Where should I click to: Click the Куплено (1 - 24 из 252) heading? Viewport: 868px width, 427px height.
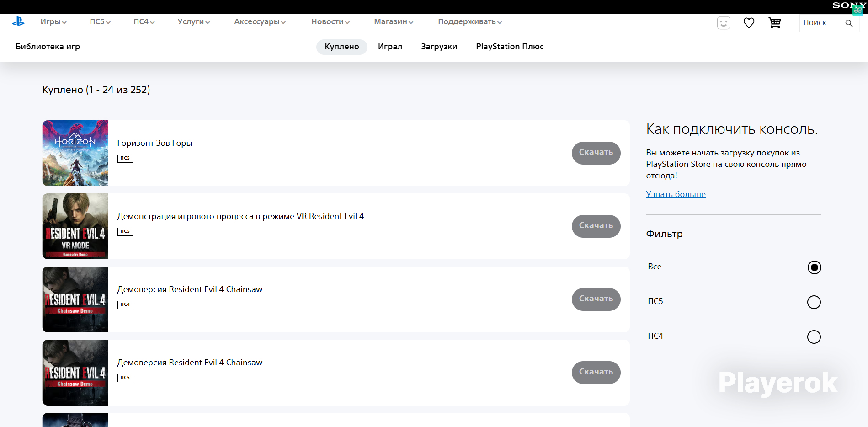(x=96, y=90)
